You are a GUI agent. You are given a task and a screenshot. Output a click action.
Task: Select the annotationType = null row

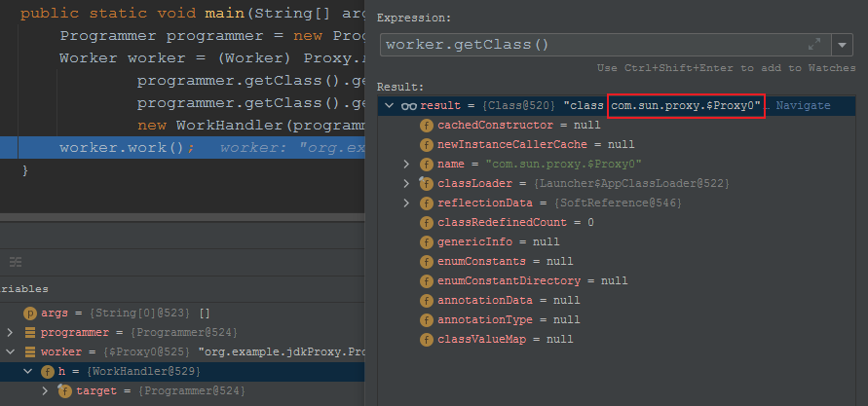[617, 319]
